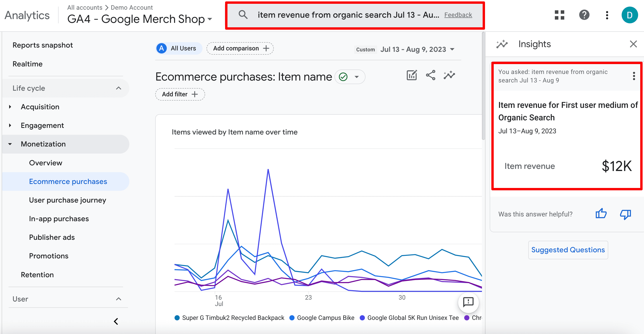Click the report vertical scrollbar
Screen dimensions: 644x334
point(483,86)
